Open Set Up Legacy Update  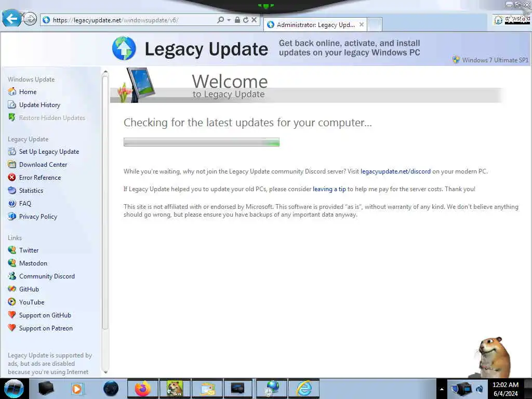(x=49, y=152)
